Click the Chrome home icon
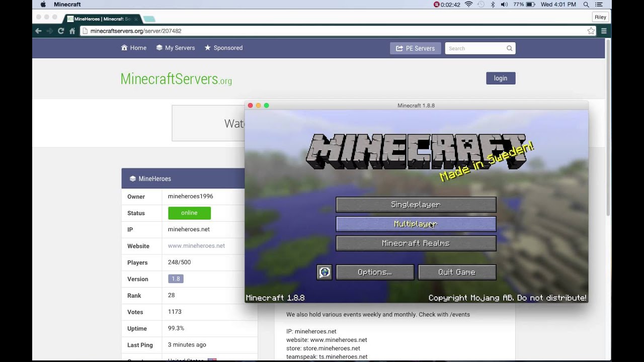The image size is (644, 362). tap(72, 31)
